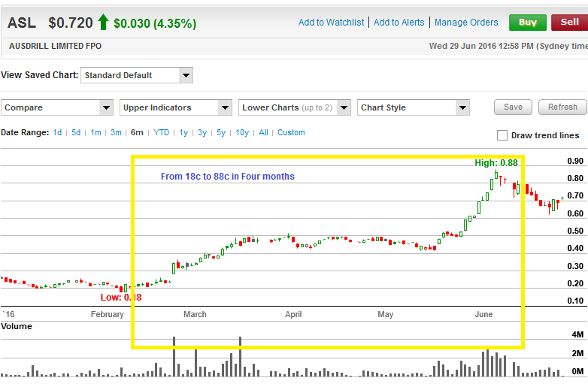Click the Refresh chart button
This screenshot has height=384, width=588.
[562, 107]
